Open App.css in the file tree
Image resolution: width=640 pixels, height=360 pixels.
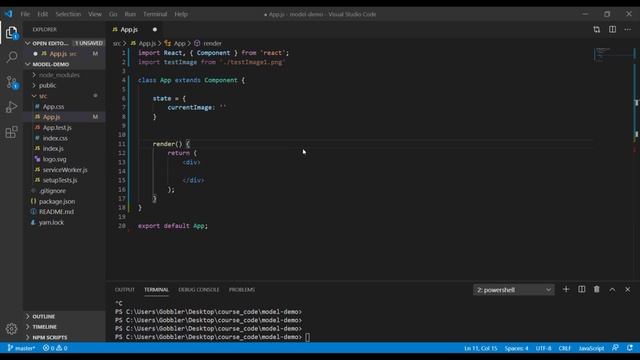(x=53, y=107)
